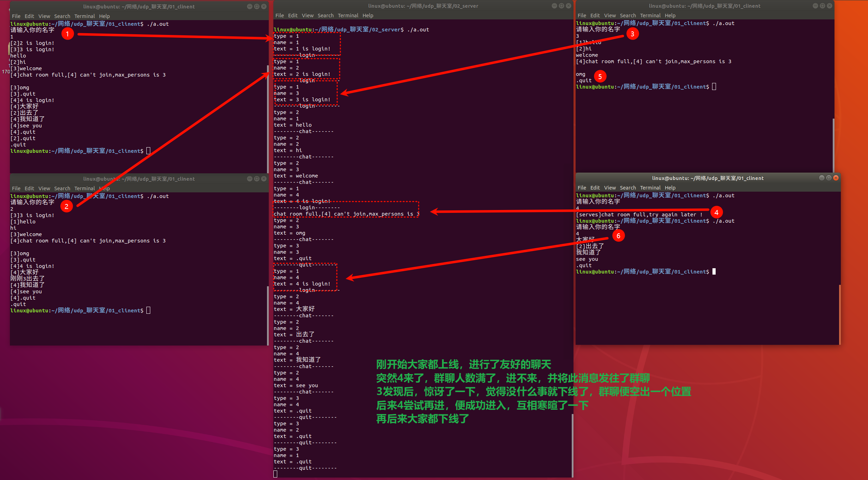
Task: Minimize the 02_server terminal window
Action: point(554,6)
